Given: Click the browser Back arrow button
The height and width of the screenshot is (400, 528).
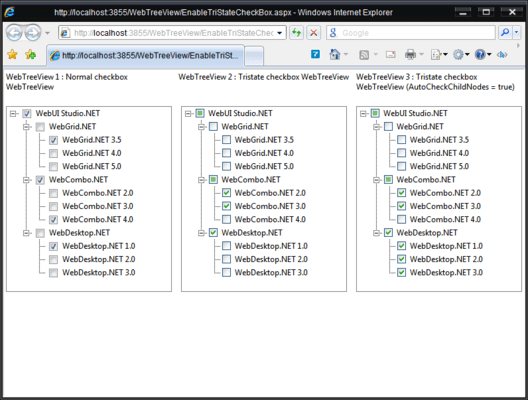Looking at the screenshot, I should (x=14, y=33).
